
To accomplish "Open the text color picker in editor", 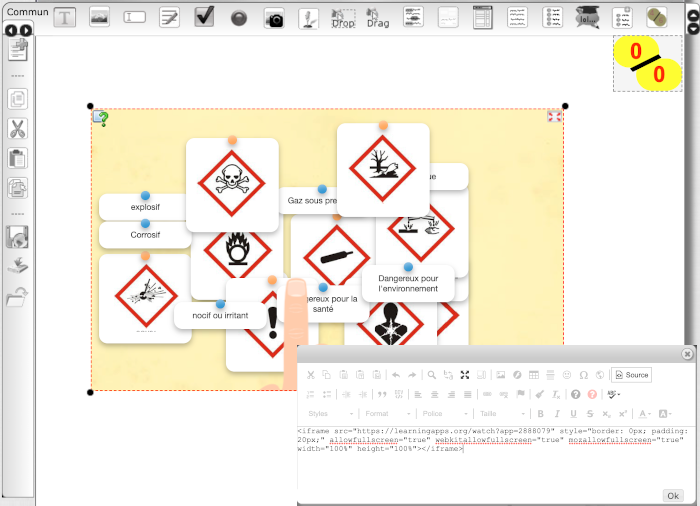I will (645, 413).
